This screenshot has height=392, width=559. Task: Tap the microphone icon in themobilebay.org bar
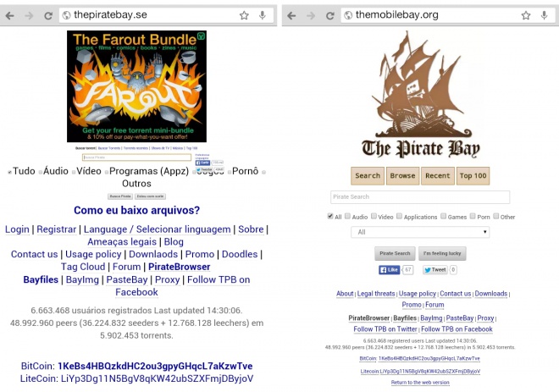[x=544, y=15]
